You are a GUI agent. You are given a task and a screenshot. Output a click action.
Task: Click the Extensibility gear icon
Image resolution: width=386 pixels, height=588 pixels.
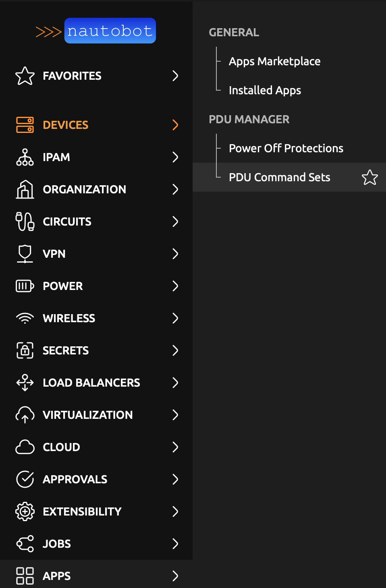[25, 511]
